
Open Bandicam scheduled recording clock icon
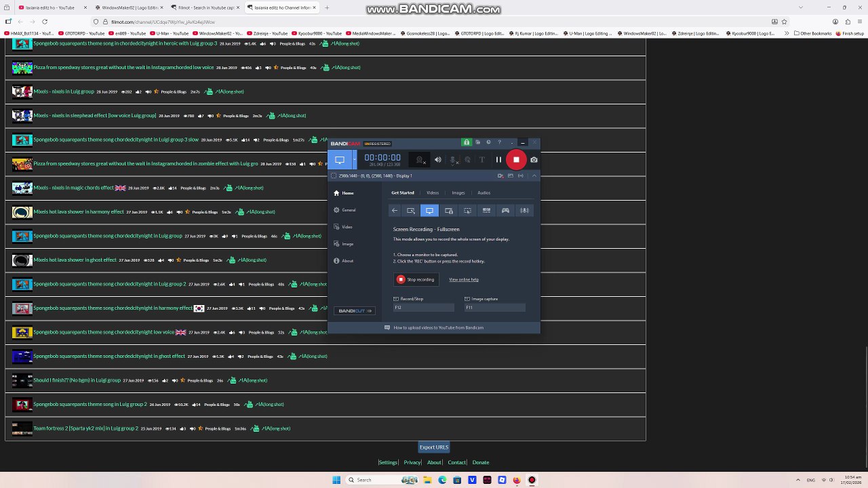[x=488, y=142]
